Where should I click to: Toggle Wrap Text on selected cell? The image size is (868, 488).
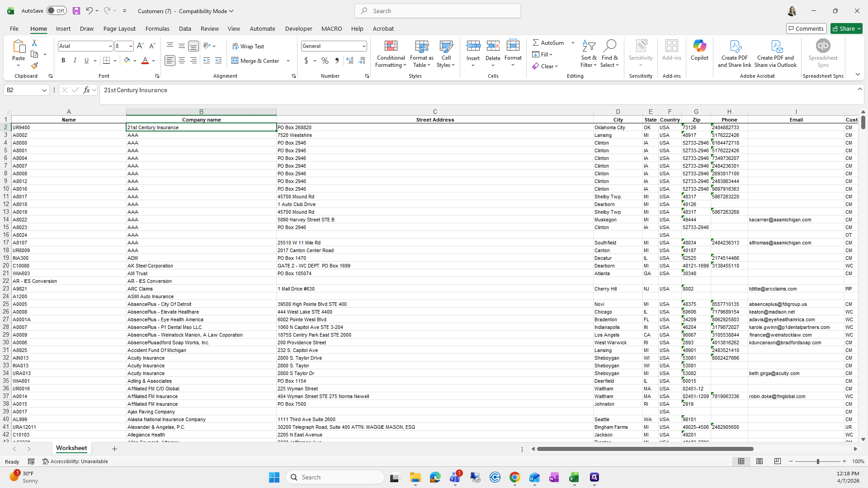(x=248, y=47)
